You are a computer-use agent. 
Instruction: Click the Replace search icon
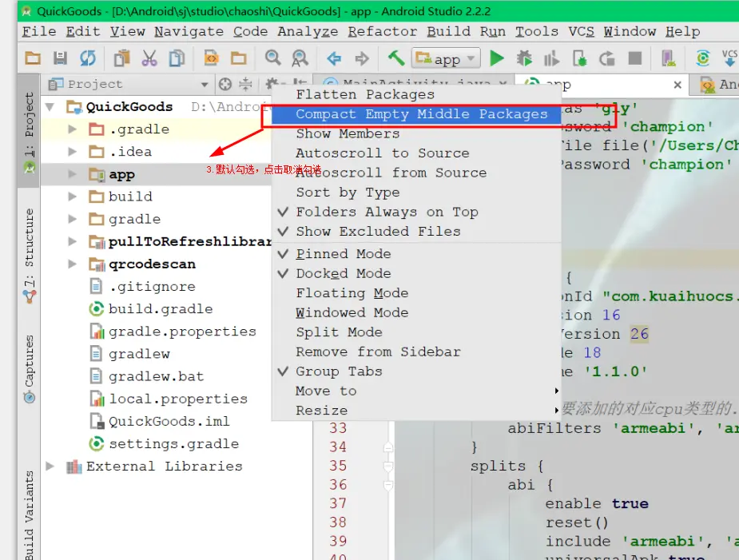coord(300,58)
